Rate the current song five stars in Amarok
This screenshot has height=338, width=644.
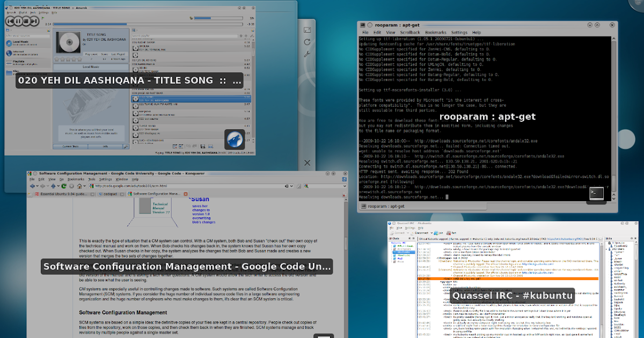79,58
